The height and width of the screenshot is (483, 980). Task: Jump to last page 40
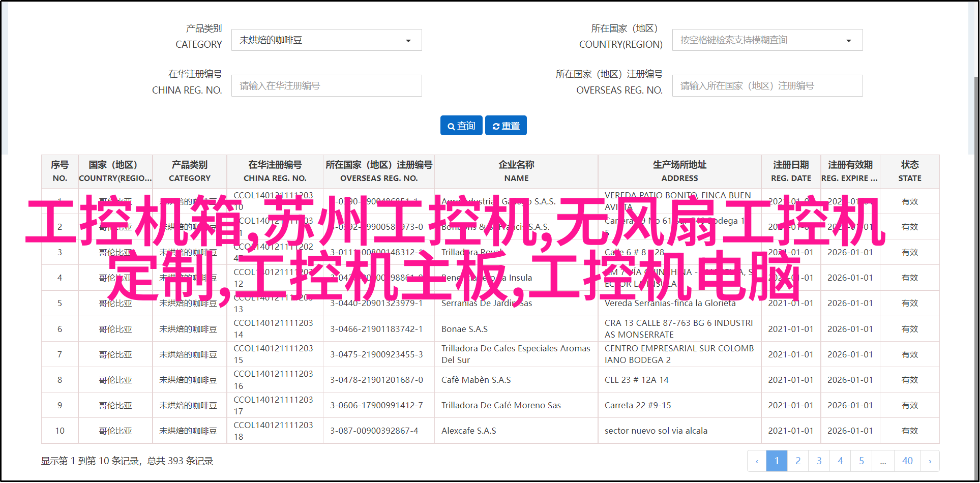point(907,461)
